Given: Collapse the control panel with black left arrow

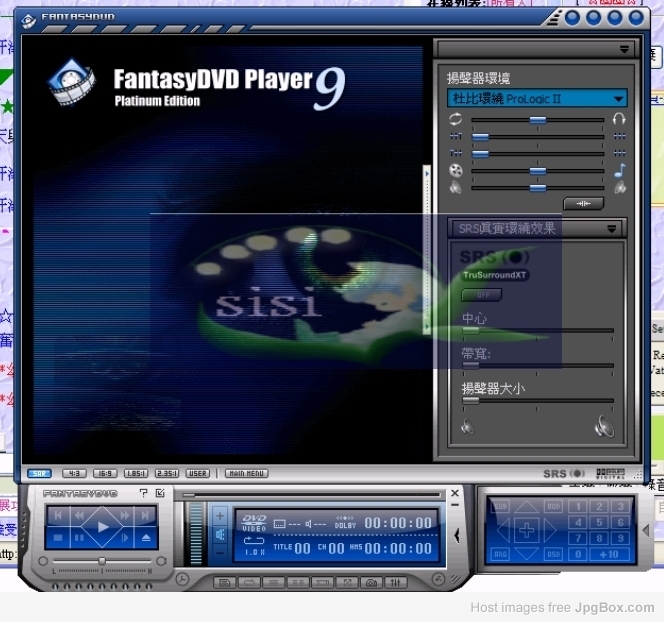Looking at the screenshot, I should (x=456, y=536).
